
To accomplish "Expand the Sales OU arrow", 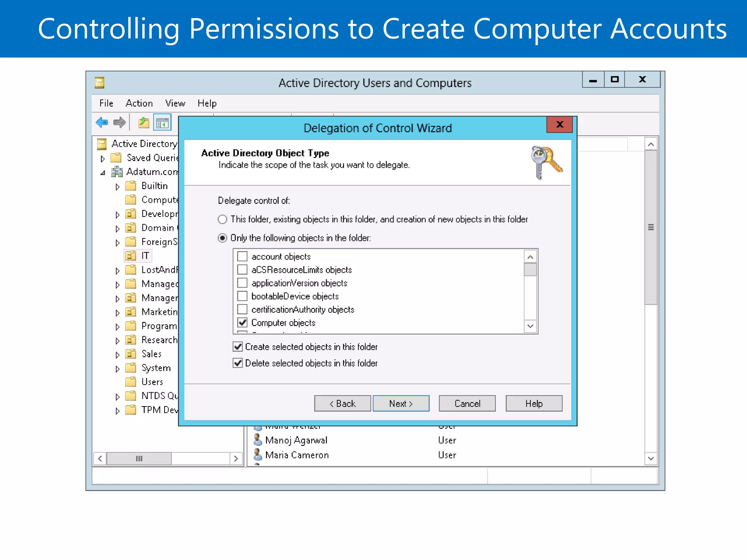I will [117, 355].
